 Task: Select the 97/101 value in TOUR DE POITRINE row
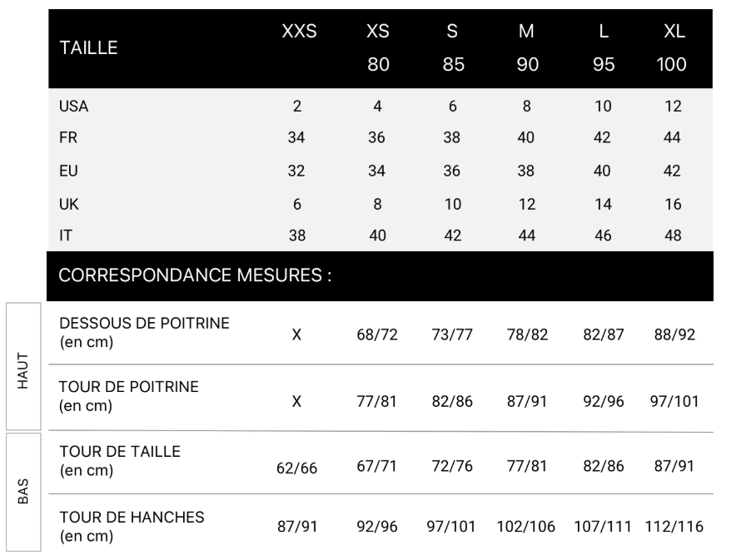[x=674, y=401]
